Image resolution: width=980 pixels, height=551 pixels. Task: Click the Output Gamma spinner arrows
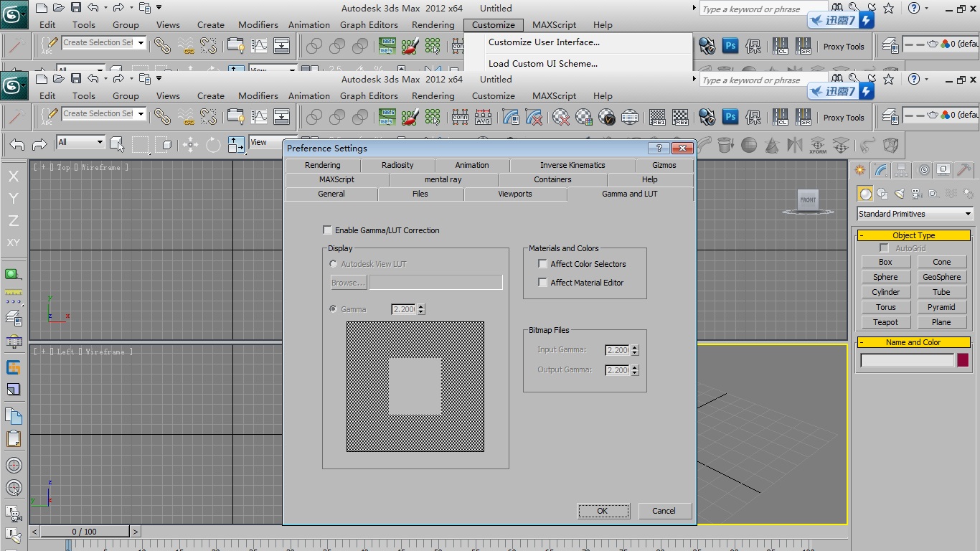[x=634, y=370]
